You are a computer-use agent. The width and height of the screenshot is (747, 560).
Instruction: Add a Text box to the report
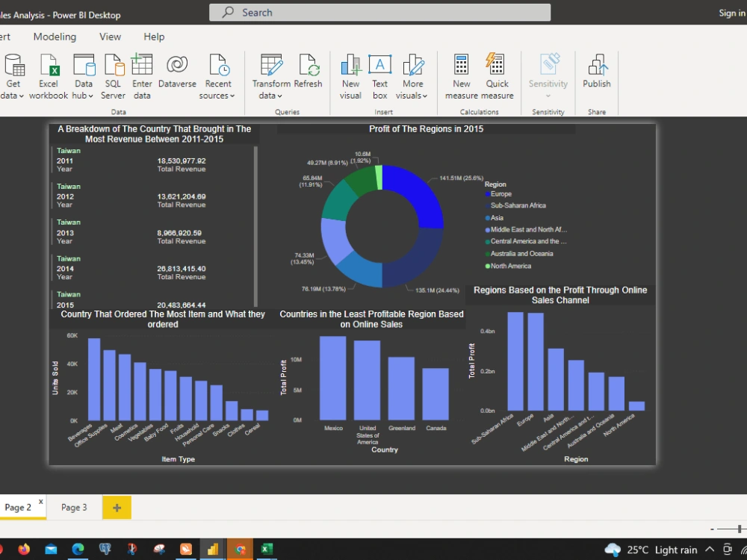tap(379, 76)
